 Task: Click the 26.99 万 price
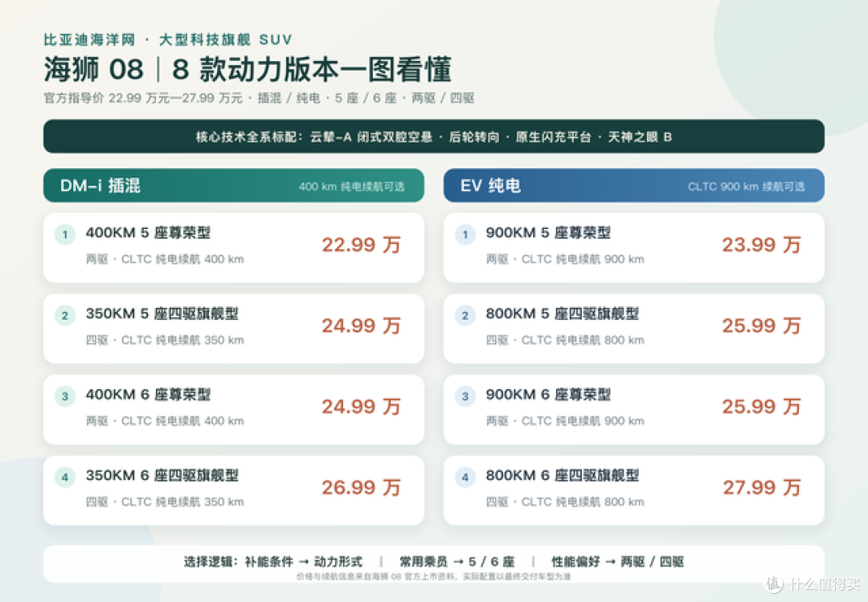click(x=361, y=487)
